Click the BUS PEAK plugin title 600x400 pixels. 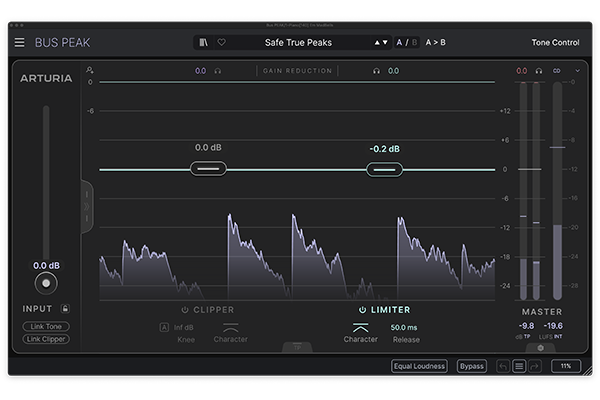point(62,42)
